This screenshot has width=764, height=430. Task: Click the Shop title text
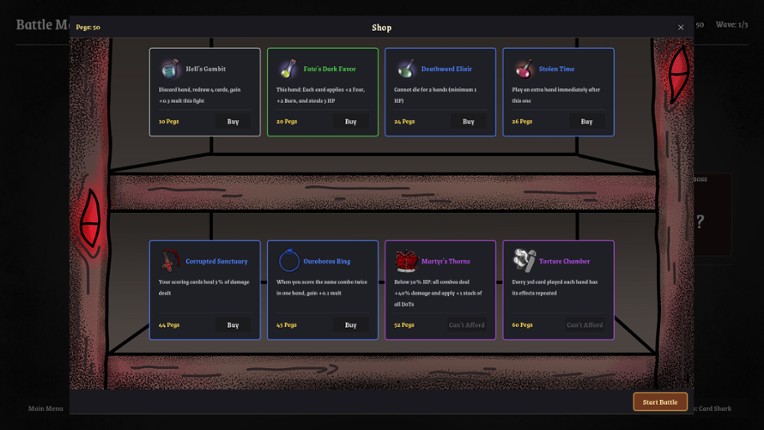tap(382, 28)
